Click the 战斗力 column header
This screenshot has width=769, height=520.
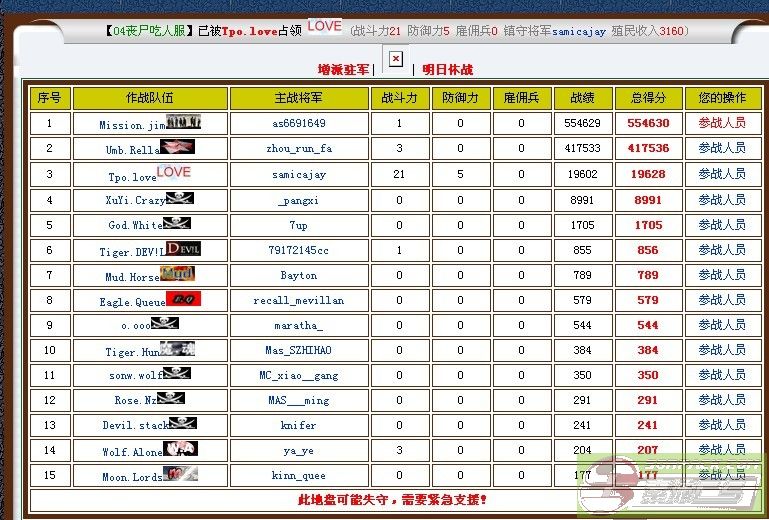coord(400,98)
